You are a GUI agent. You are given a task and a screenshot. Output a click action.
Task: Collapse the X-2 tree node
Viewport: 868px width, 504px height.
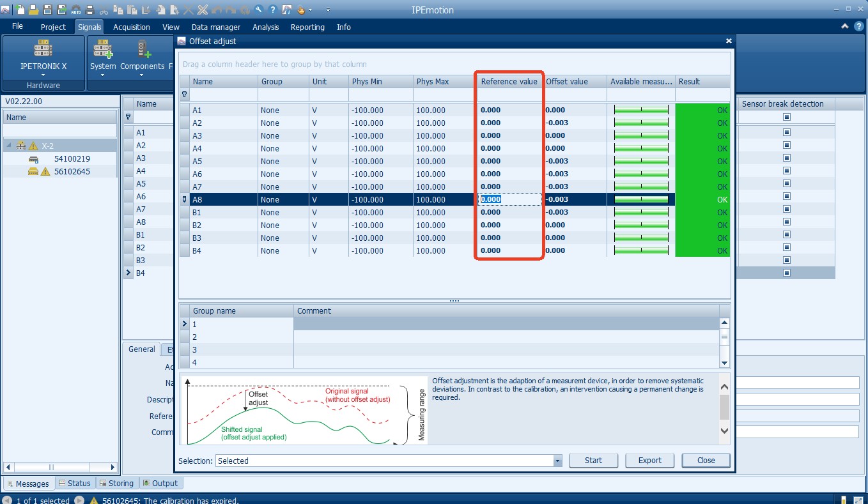tap(9, 146)
